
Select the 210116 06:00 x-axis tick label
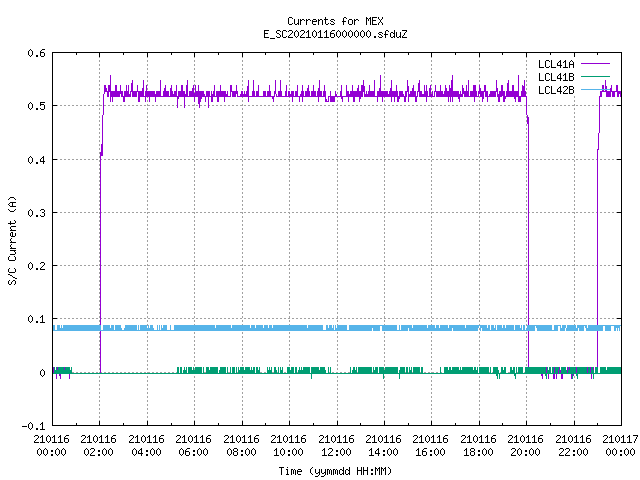pos(193,446)
